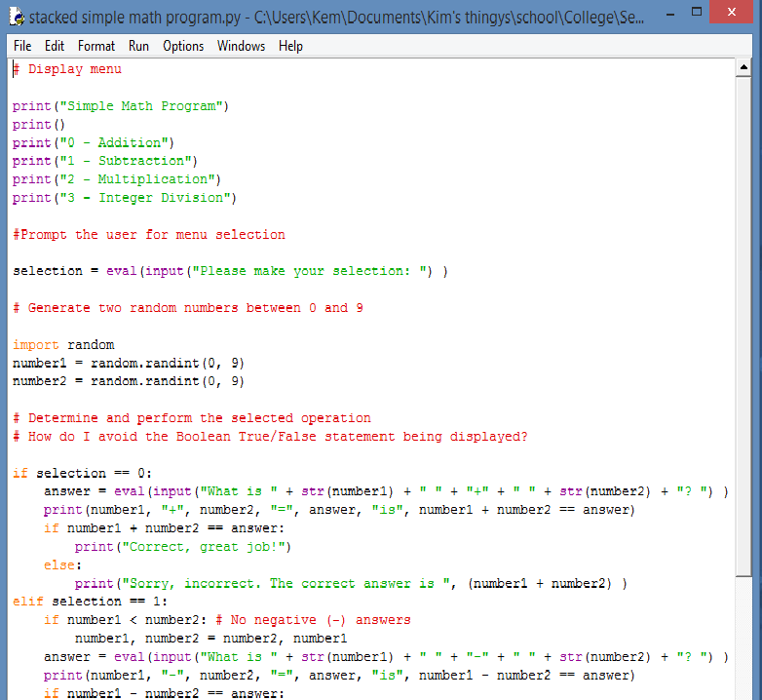
Task: Click the vertical scrollbar thumb
Action: pyautogui.click(x=743, y=327)
